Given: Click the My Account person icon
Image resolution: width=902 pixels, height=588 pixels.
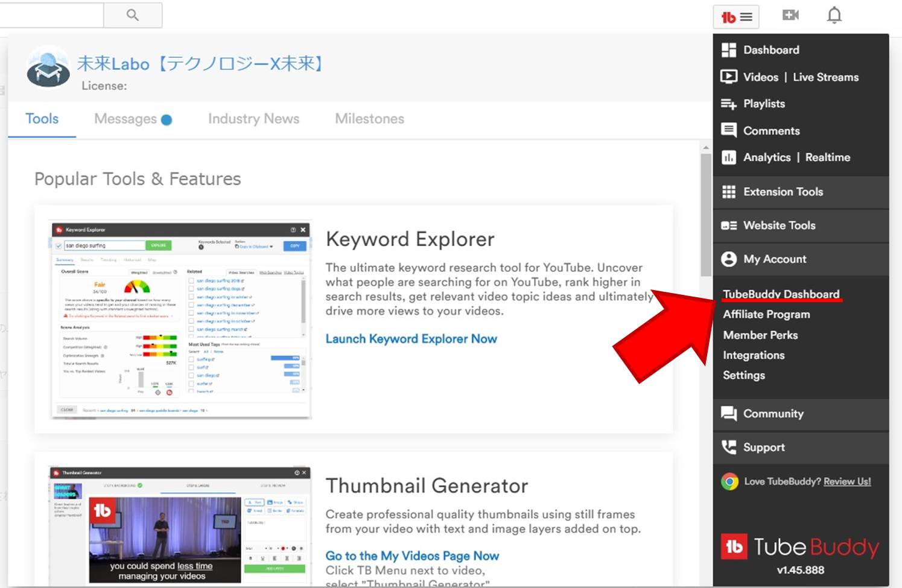Looking at the screenshot, I should 729,259.
